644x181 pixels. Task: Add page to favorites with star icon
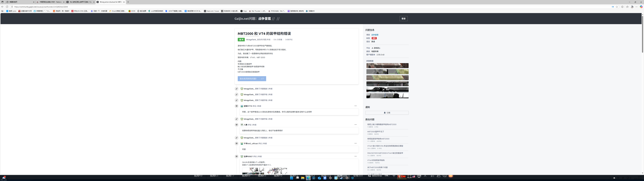(617, 7)
